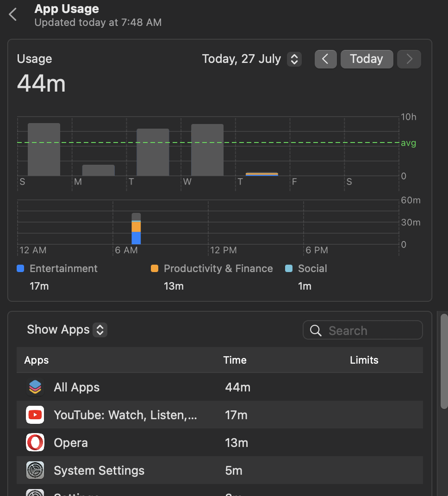This screenshot has height=496, width=448.
Task: Click the Productivity & Finance orange swatch
Action: pos(155,268)
